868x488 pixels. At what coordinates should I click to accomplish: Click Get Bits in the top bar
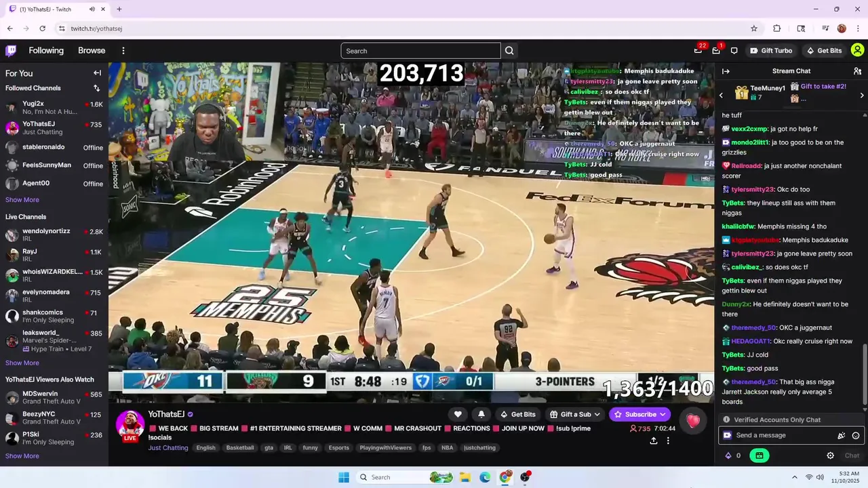point(824,51)
